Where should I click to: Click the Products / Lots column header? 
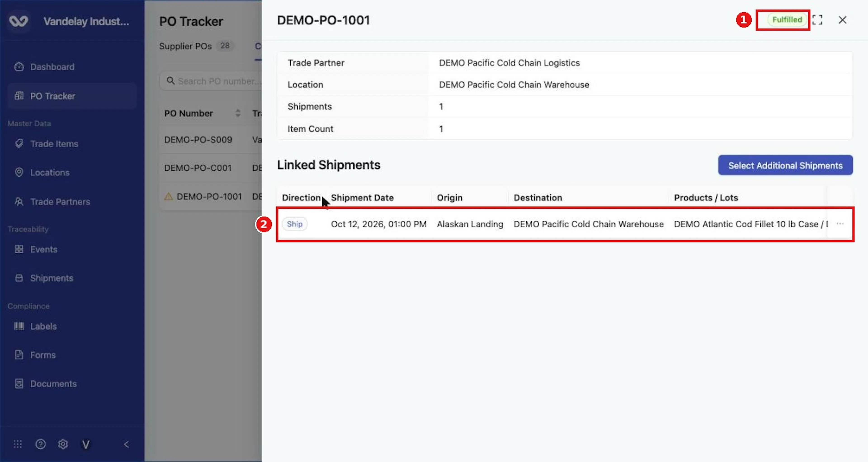(x=706, y=198)
